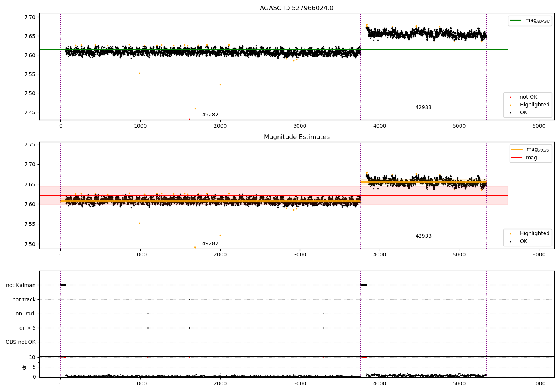
Task: Click the title 'AGASC ID 527966024.0'
Action: click(296, 8)
